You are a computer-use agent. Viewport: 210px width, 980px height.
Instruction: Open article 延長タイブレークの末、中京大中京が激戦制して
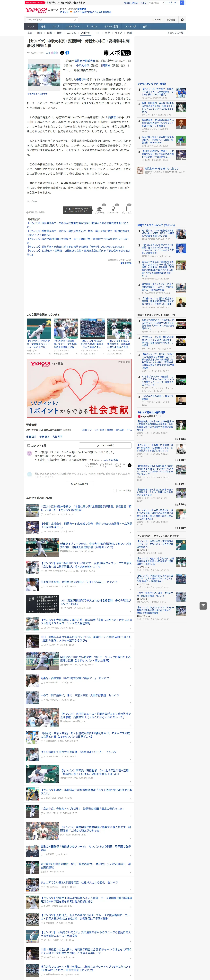click(x=95, y=546)
